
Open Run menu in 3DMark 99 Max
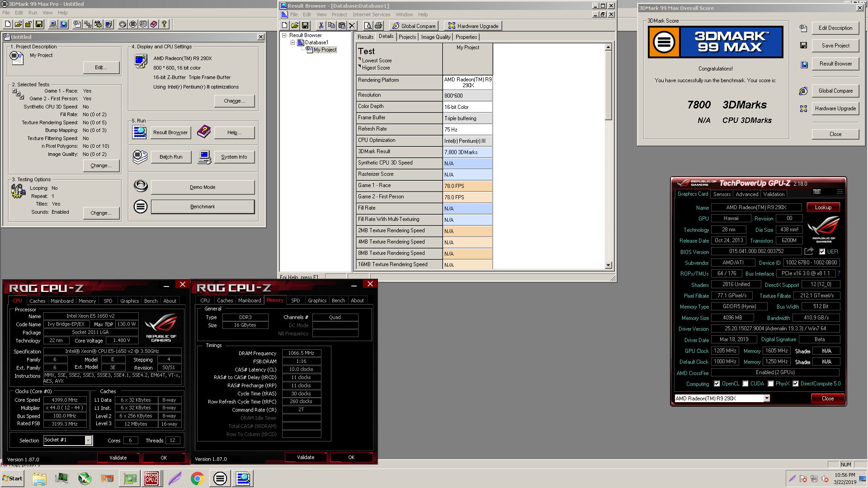pyautogui.click(x=33, y=13)
